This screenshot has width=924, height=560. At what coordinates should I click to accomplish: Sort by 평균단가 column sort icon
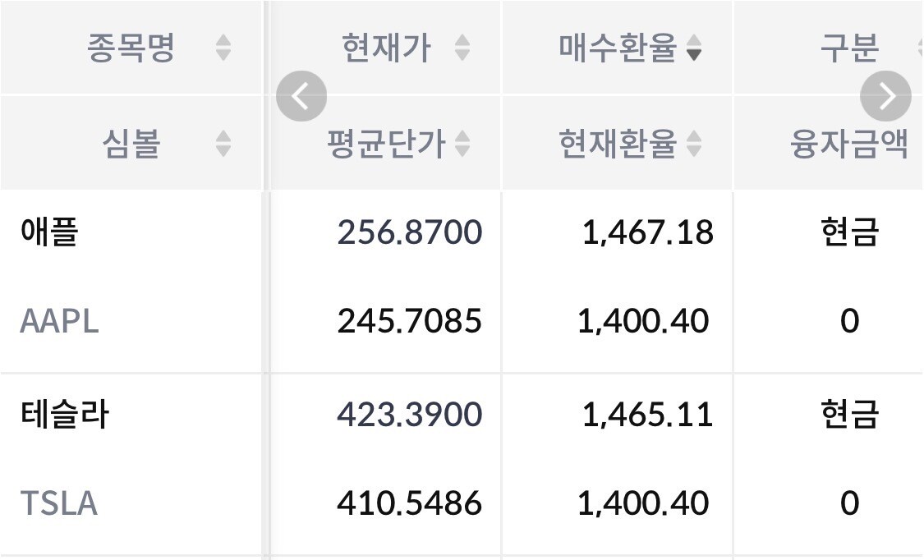point(462,145)
